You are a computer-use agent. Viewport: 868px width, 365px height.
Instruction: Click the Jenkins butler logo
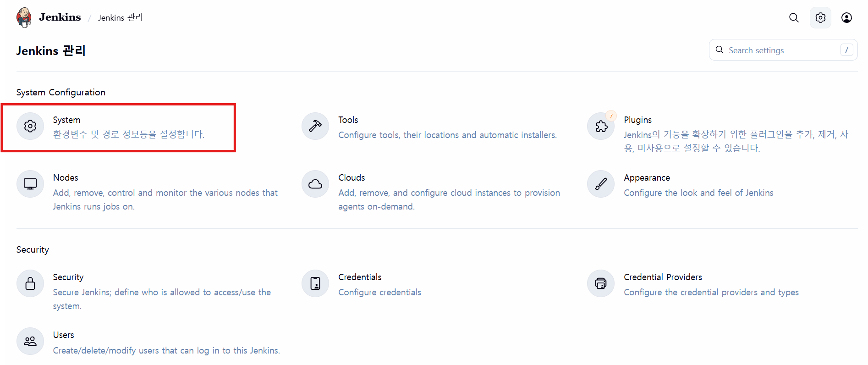pos(24,17)
